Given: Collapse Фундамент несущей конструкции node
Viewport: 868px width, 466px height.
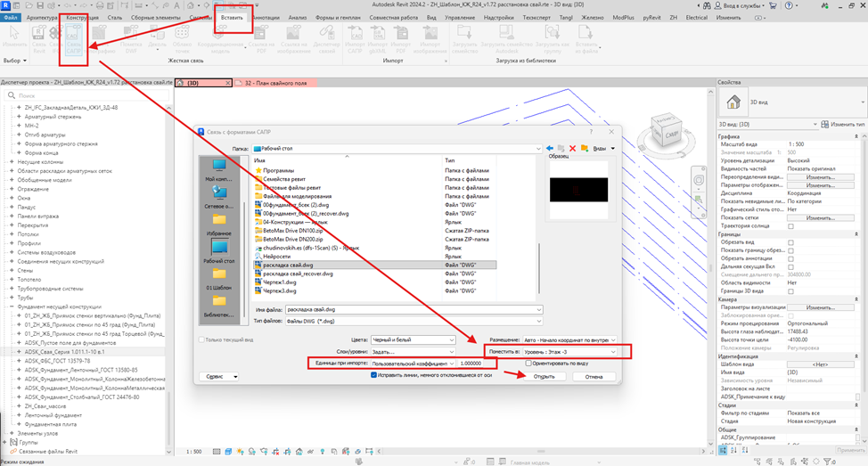Looking at the screenshot, I should pos(12,307).
